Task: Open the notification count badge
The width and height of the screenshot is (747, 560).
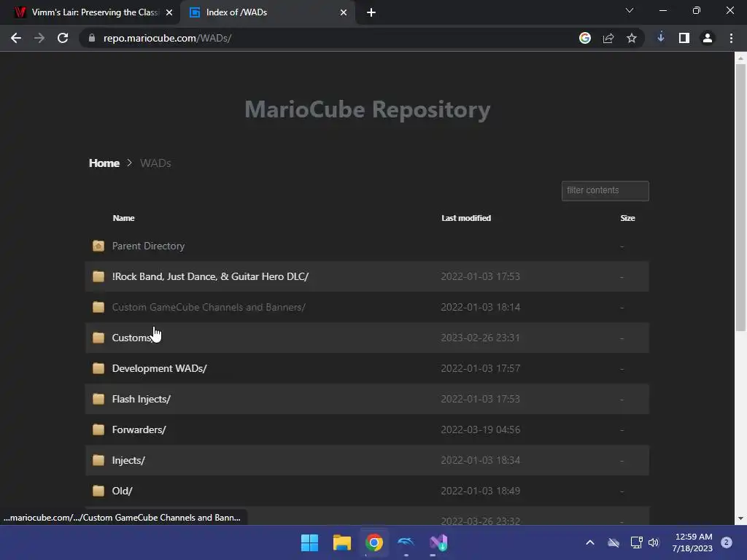Action: point(727,542)
